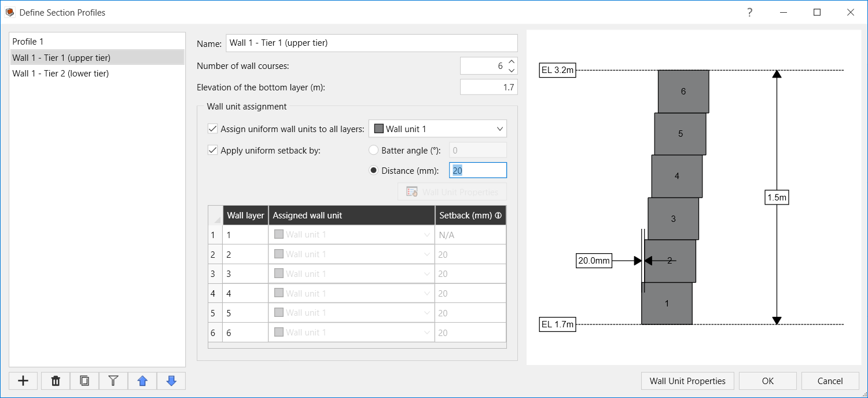Click the Setback info icon in header

(498, 216)
